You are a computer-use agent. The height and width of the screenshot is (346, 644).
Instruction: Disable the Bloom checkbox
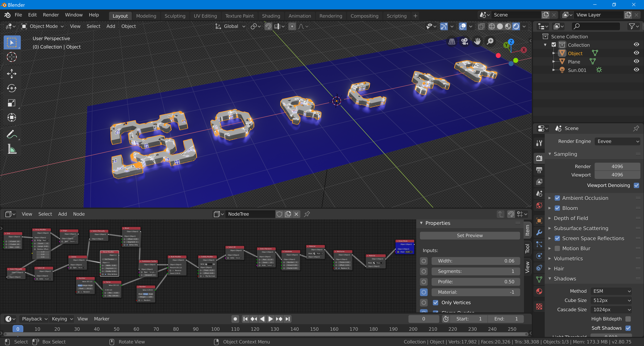[557, 208]
